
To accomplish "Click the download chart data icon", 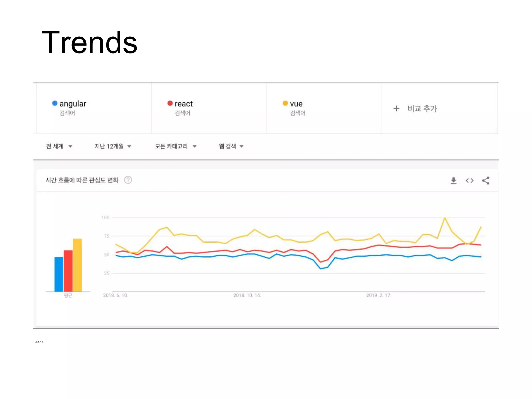I will point(454,181).
